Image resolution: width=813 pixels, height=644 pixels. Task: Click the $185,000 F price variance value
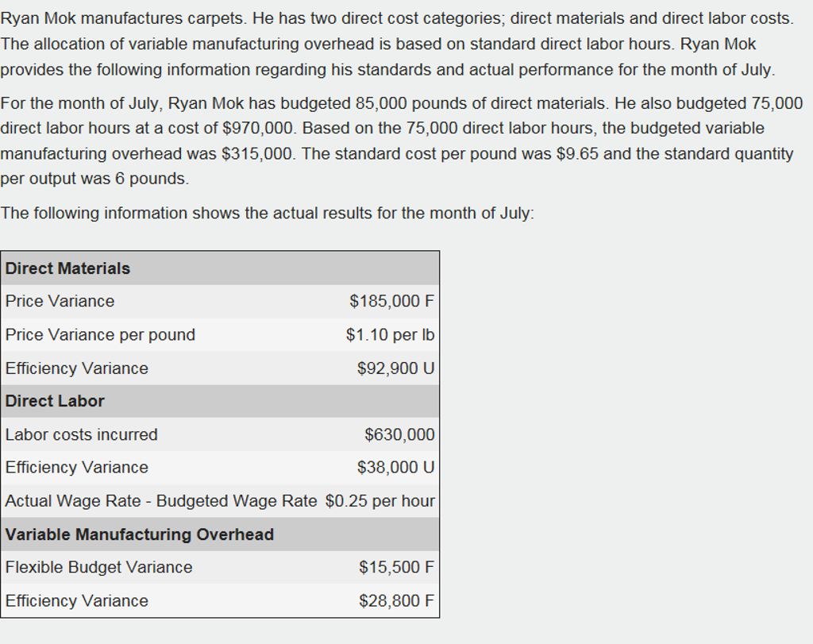pyautogui.click(x=392, y=302)
